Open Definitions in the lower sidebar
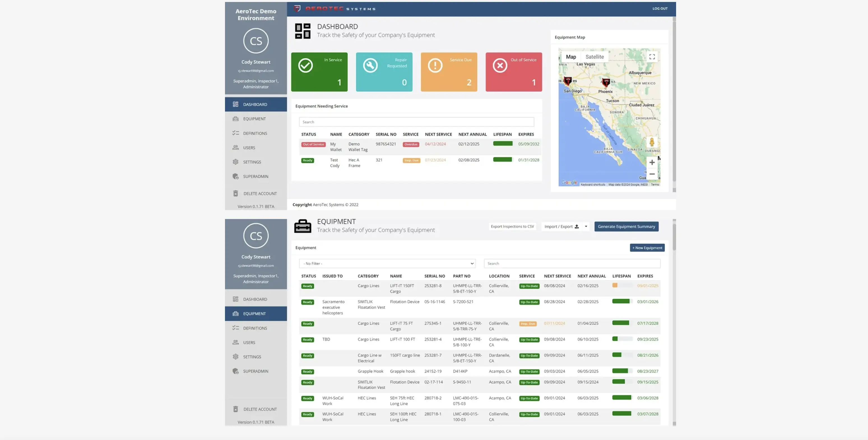This screenshot has height=440, width=868. tap(256, 328)
